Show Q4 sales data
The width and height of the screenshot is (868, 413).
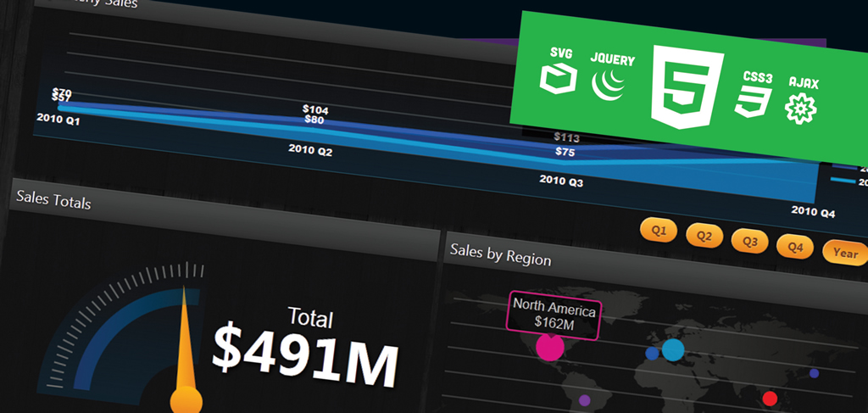point(794,247)
